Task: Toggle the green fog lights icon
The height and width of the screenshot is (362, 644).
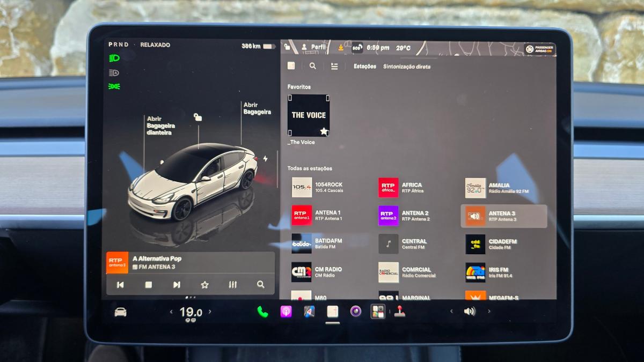Action: coord(114,86)
